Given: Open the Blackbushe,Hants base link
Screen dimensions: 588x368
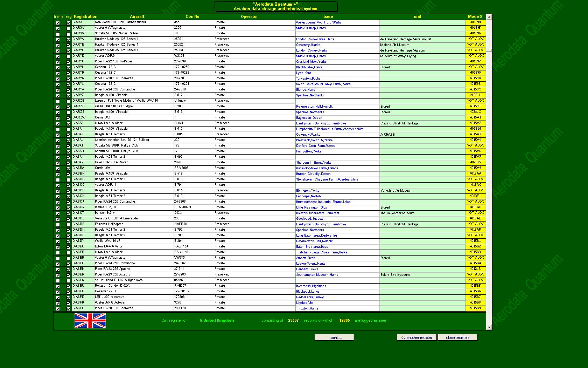Looking at the screenshot, I should tap(309, 67).
